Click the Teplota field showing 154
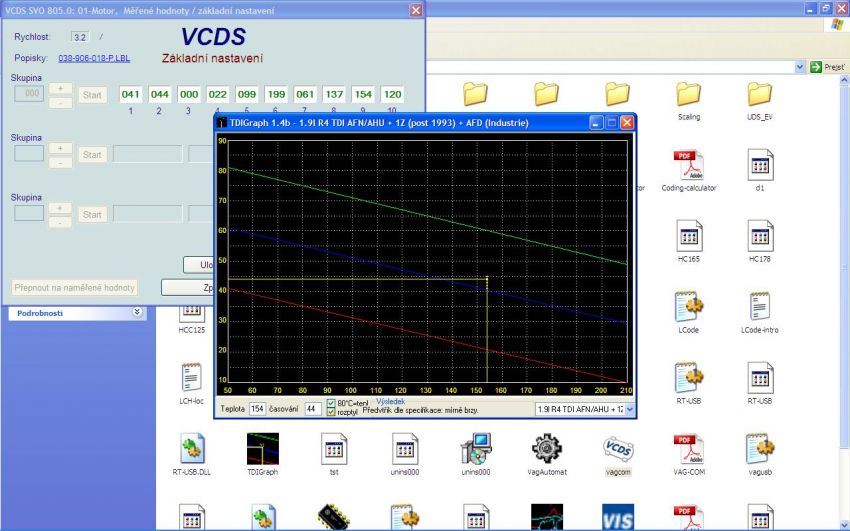 point(257,409)
